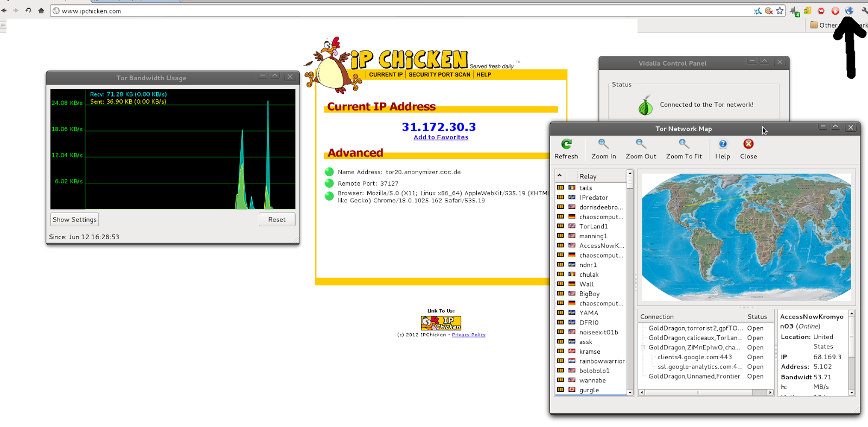Click the relay list scroll-down arrow
This screenshot has width=868, height=427.
[x=630, y=392]
